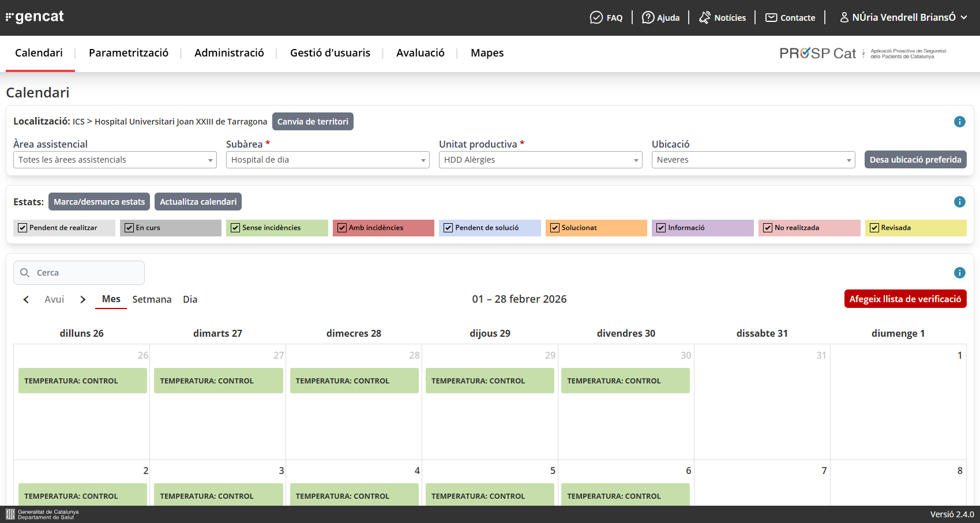Open TEMPERATURA: CONTROL event on day 4
The image size is (980, 523).
click(x=354, y=495)
